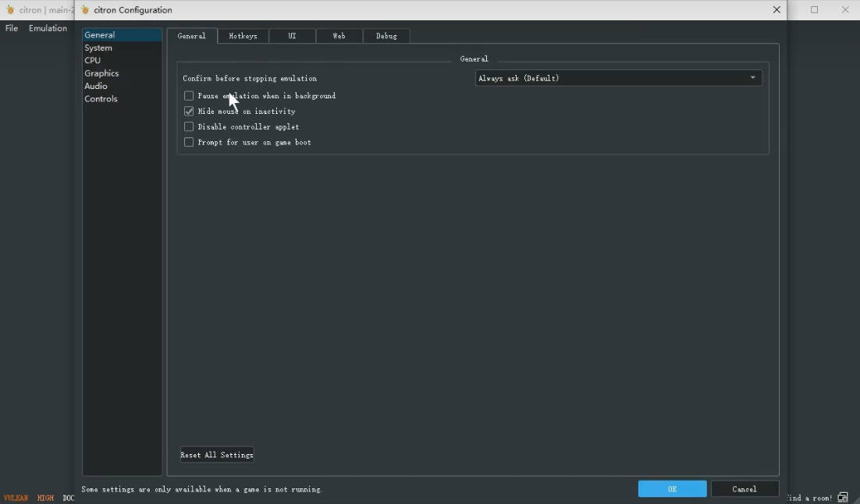The image size is (860, 504).
Task: Switch to the UI tab
Action: coord(293,36)
